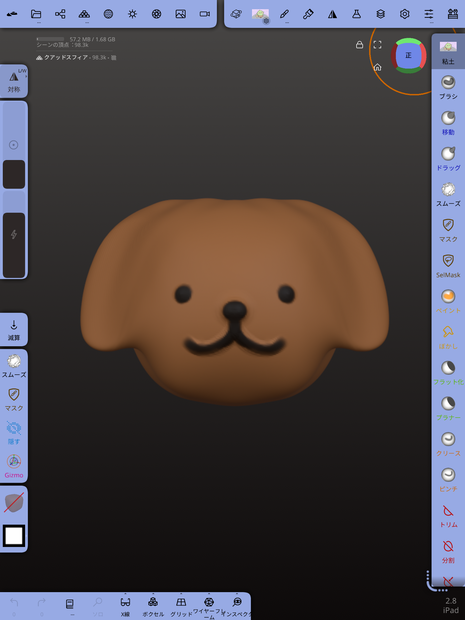Toggle the グリッド grid display
This screenshot has width=465, height=620.
coord(181,606)
